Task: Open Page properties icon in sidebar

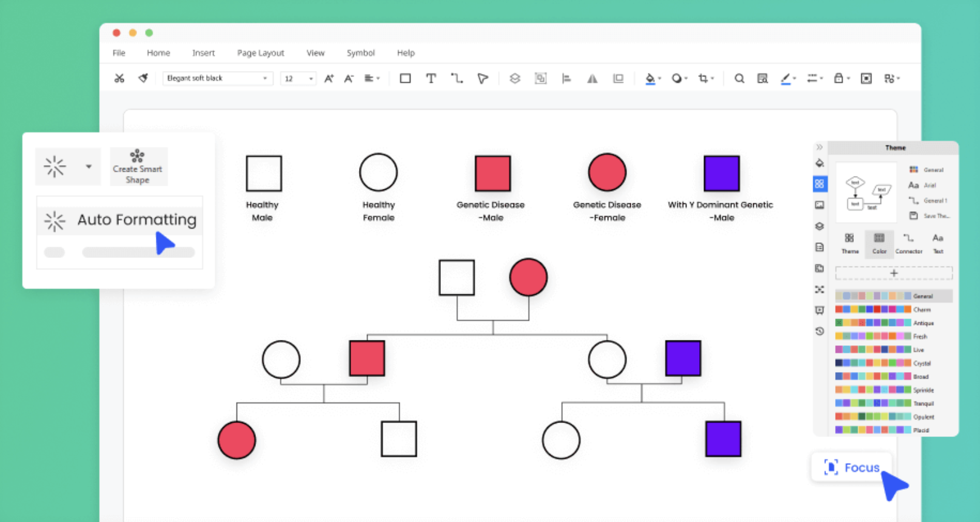Action: [820, 247]
